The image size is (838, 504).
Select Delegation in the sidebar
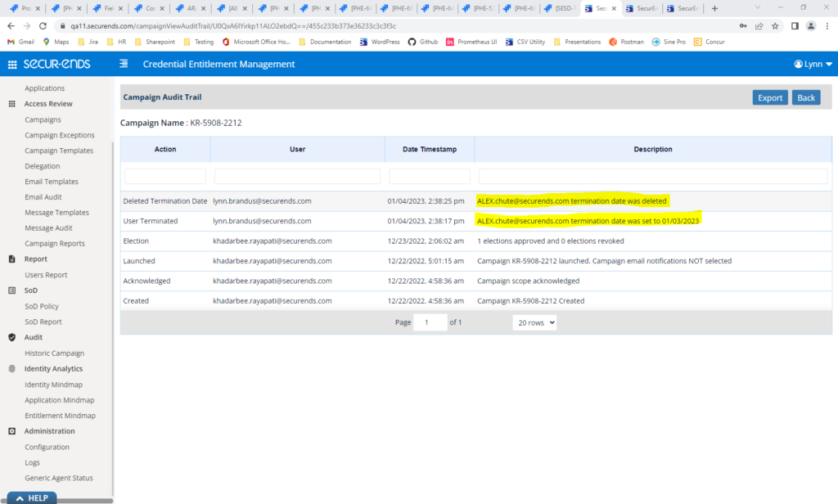point(43,166)
